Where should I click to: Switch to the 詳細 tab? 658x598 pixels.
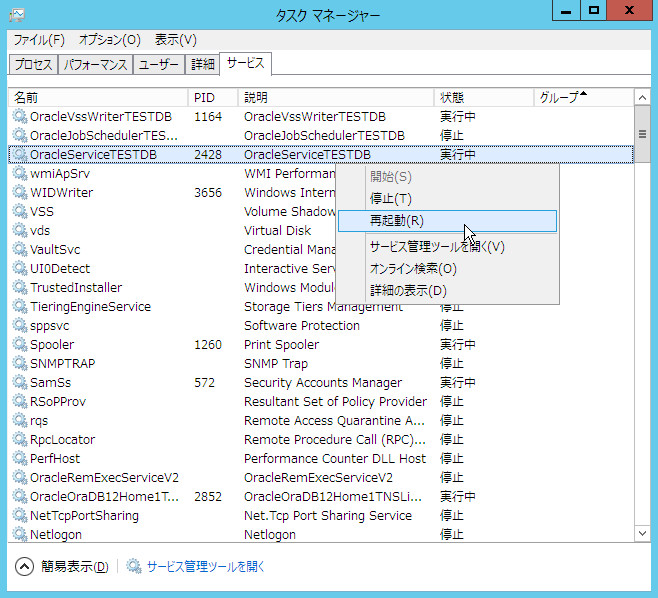(202, 65)
